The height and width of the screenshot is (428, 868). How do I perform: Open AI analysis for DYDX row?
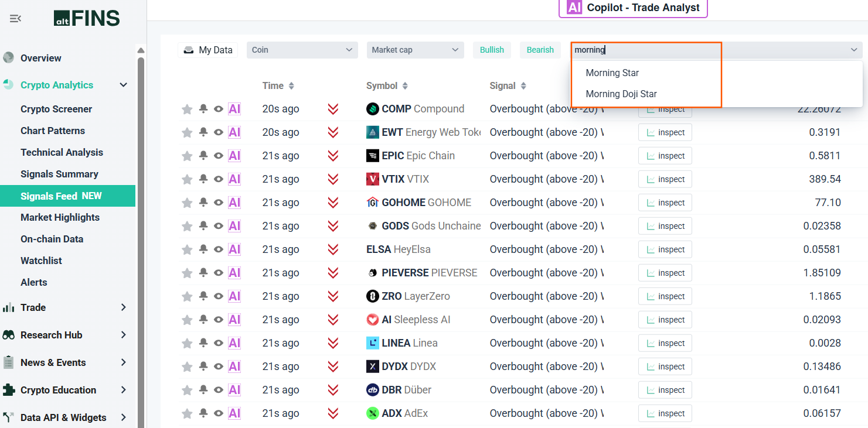point(234,367)
